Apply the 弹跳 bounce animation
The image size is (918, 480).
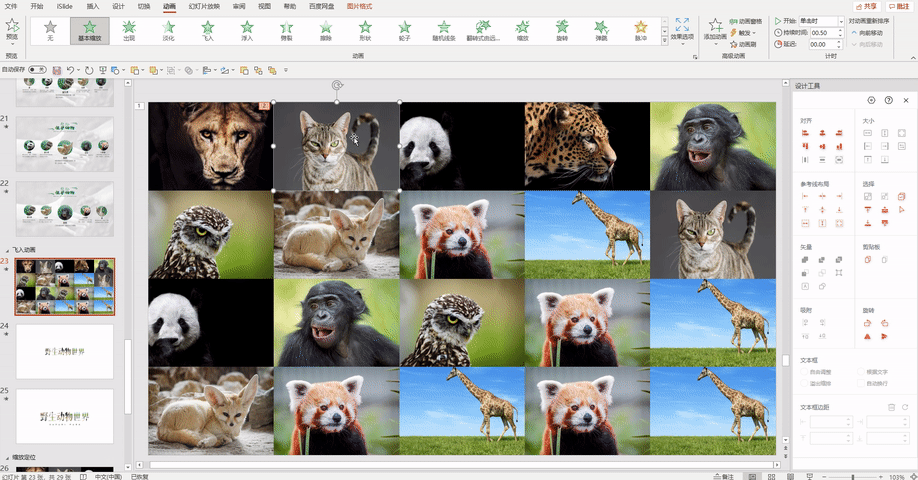pos(601,30)
